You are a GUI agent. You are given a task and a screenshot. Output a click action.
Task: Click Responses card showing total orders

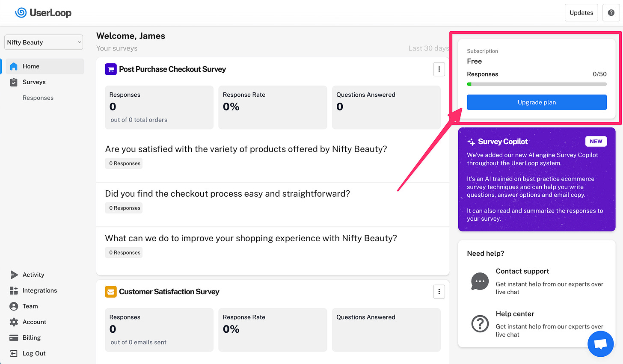[x=159, y=107]
